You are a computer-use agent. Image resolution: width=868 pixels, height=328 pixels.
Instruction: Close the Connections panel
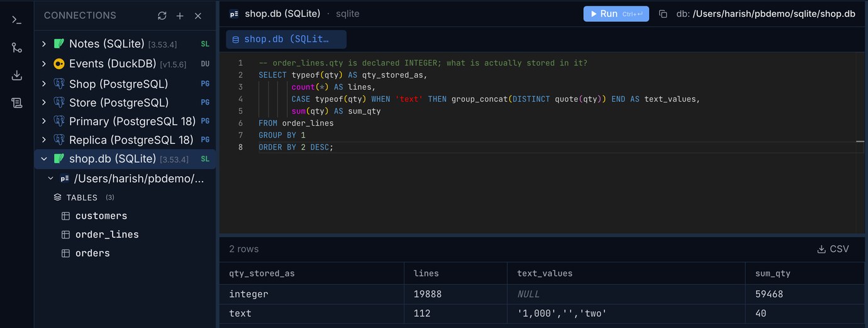(x=198, y=16)
